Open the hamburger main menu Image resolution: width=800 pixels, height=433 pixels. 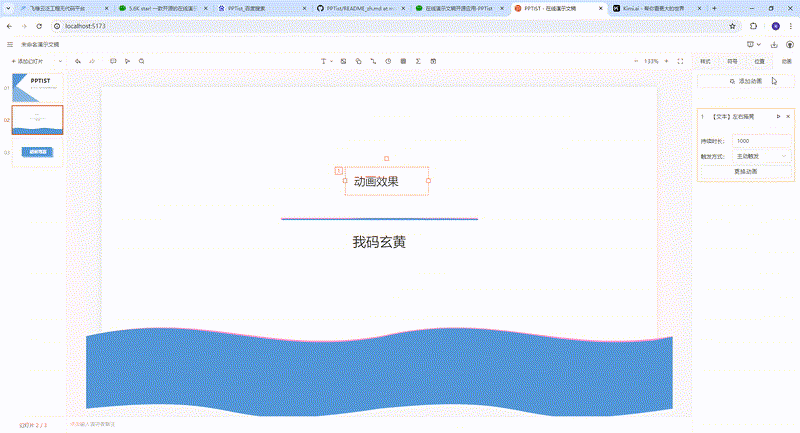[x=10, y=44]
